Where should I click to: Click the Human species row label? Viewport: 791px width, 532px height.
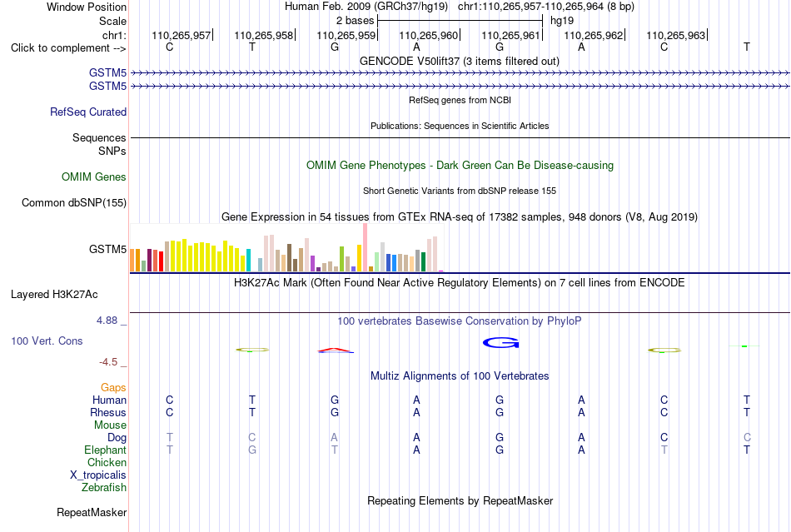pos(109,400)
